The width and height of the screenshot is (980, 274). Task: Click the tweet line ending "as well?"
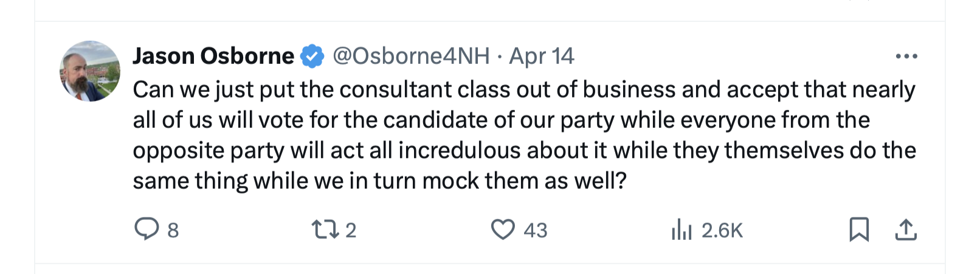tap(379, 181)
